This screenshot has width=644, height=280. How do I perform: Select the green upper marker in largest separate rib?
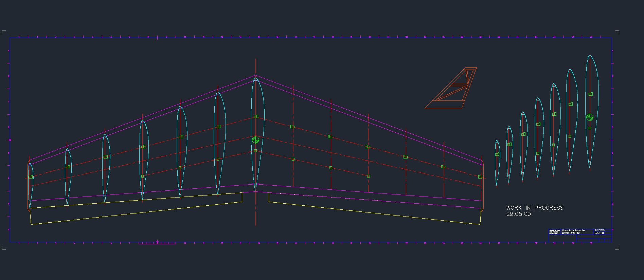(x=591, y=94)
